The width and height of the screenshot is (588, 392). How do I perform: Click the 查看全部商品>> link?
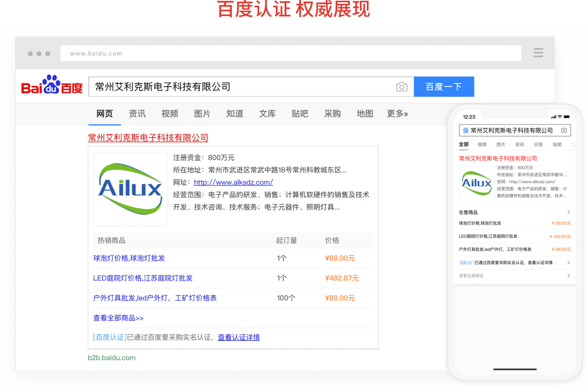(118, 318)
